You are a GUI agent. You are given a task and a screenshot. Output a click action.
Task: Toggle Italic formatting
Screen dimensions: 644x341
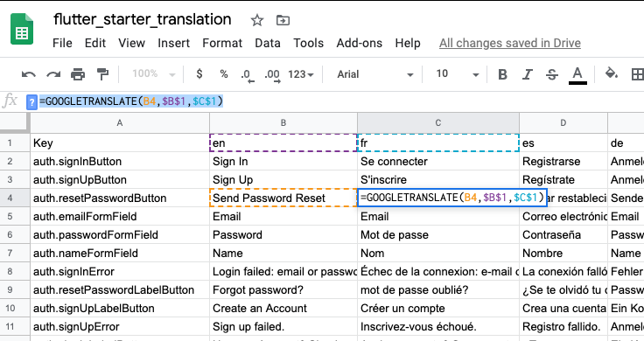527,74
